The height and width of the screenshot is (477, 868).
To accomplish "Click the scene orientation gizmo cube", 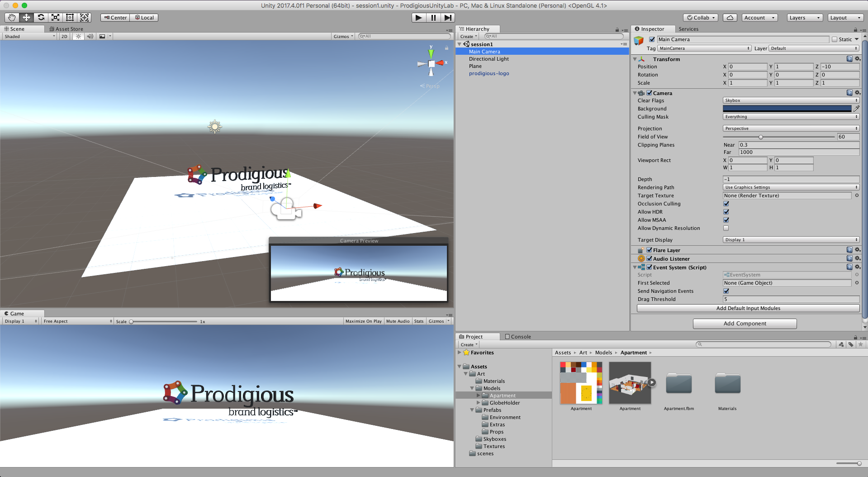I will [432, 64].
